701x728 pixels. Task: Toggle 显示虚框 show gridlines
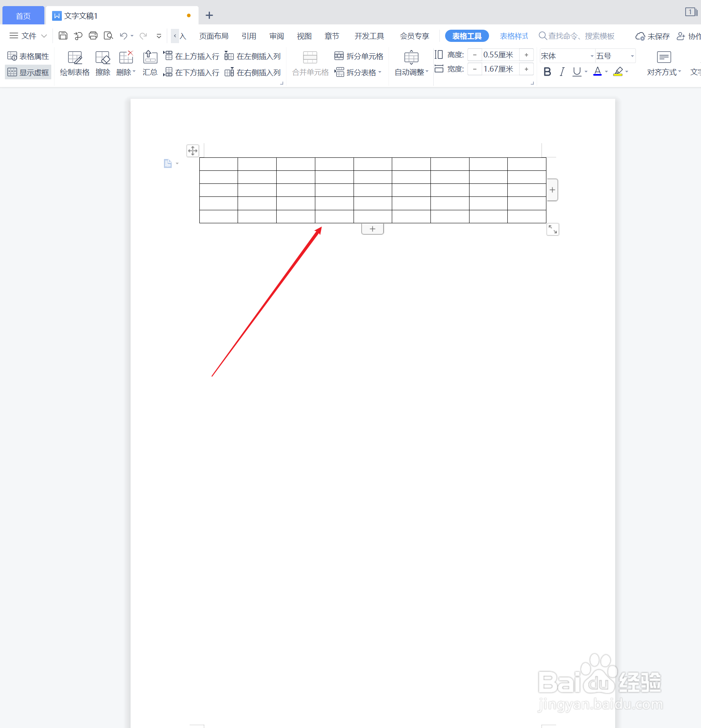tap(28, 72)
